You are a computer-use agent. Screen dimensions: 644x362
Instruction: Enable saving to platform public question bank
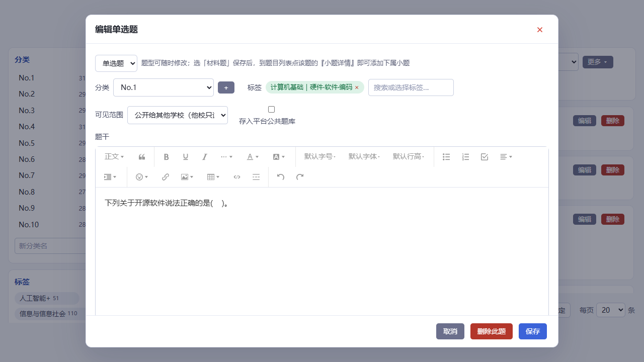272,109
